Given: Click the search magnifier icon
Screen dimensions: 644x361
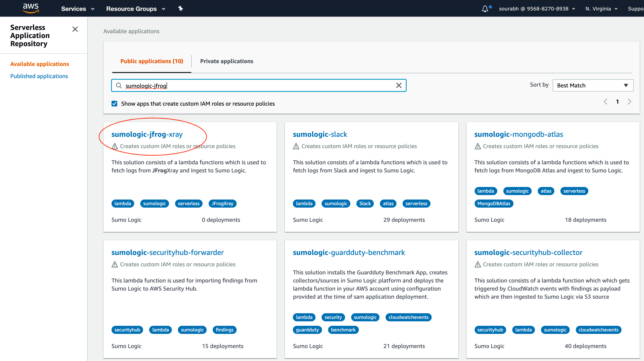Looking at the screenshot, I should [x=119, y=86].
